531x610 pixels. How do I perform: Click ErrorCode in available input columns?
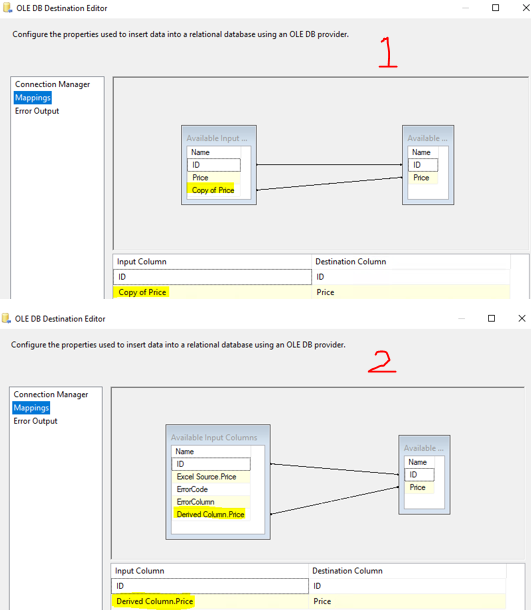pyautogui.click(x=192, y=489)
